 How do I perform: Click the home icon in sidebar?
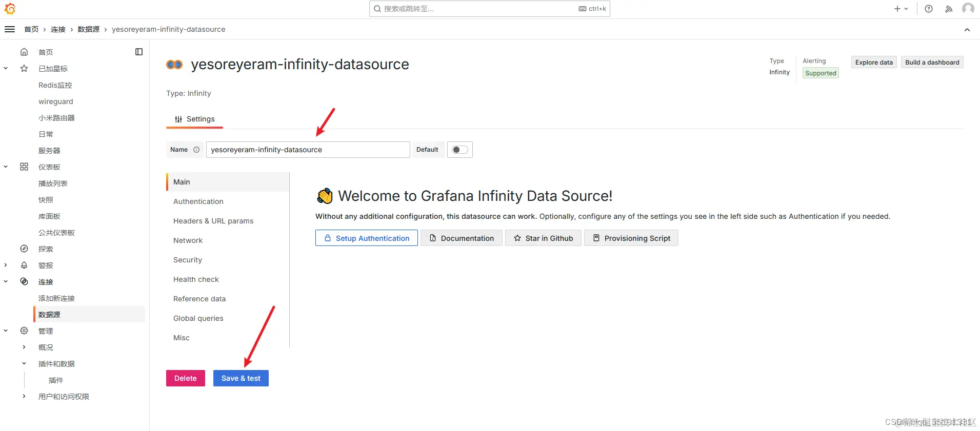coord(24,52)
